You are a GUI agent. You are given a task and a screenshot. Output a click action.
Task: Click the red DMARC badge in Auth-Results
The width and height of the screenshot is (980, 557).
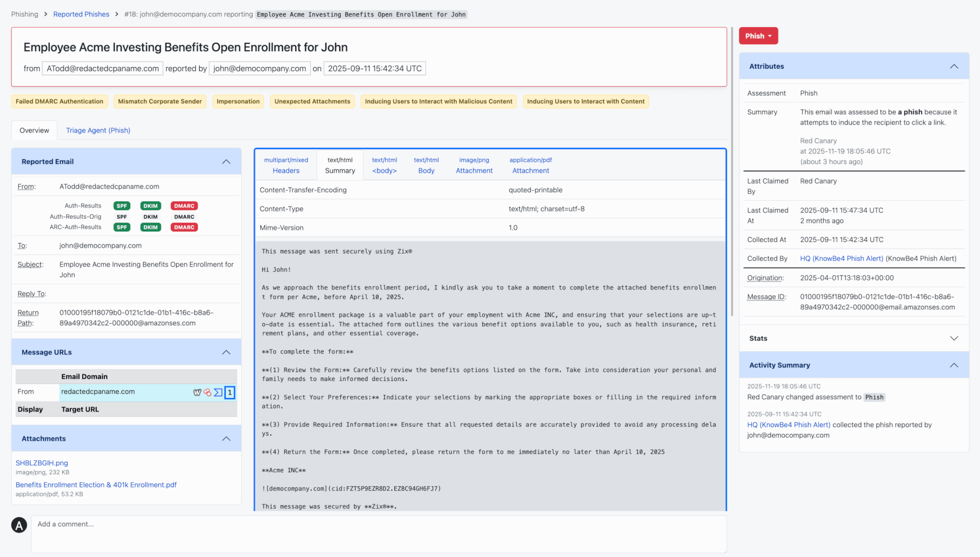pos(184,206)
